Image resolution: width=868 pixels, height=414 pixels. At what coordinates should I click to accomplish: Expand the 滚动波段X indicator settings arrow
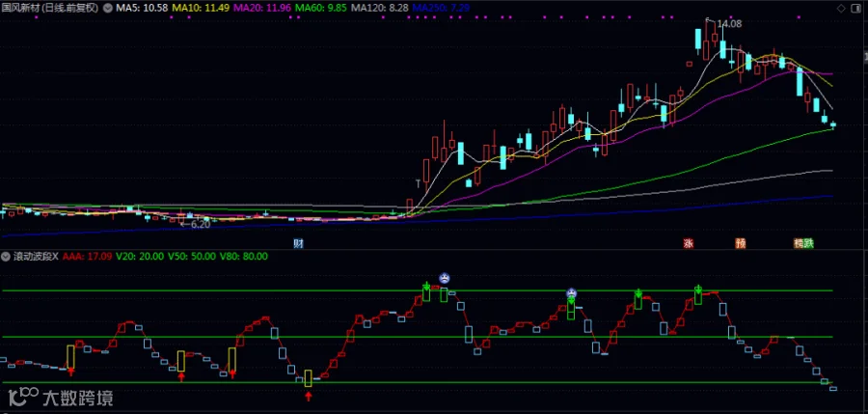7,257
